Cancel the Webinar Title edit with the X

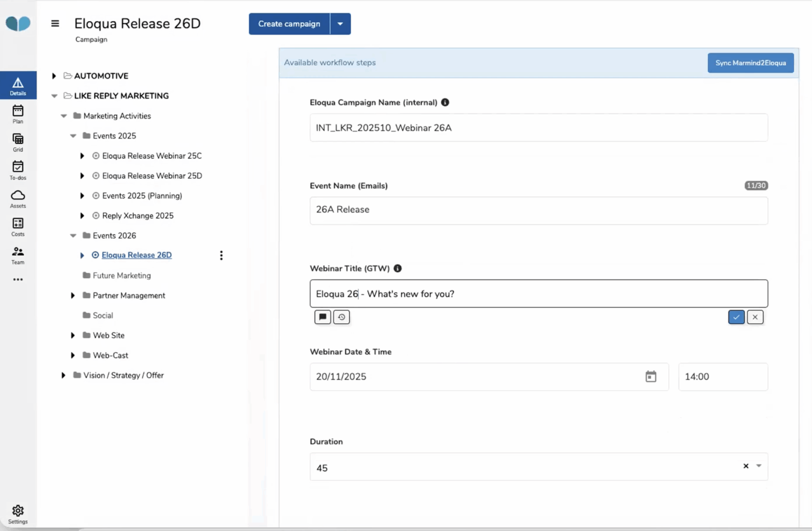[x=755, y=317]
